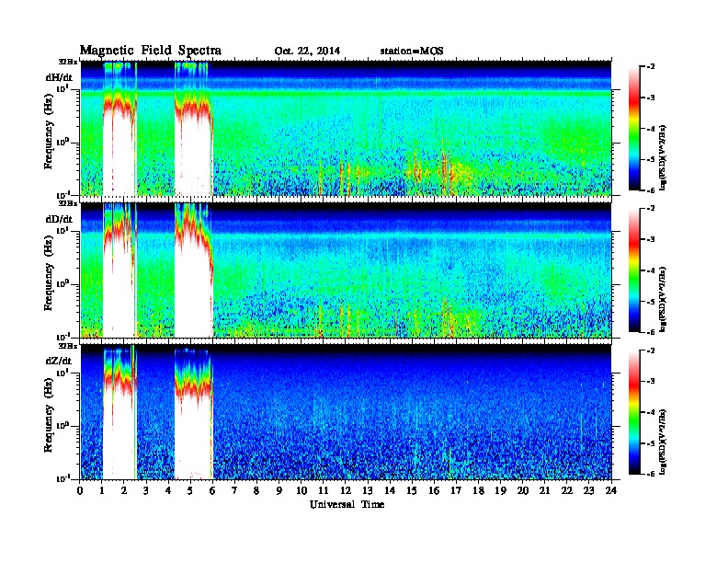
Task: Click the "-6" tick of dZ/dt color bar
Action: point(652,474)
